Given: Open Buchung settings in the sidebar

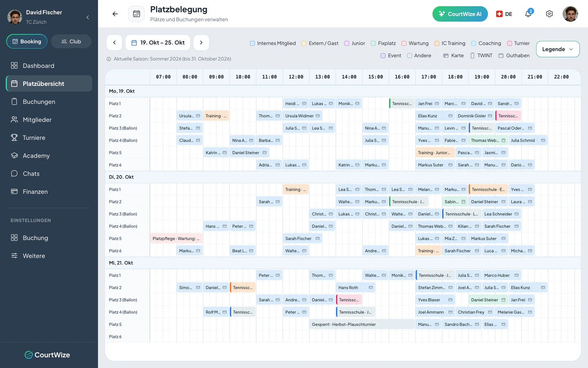Looking at the screenshot, I should (x=49, y=238).
